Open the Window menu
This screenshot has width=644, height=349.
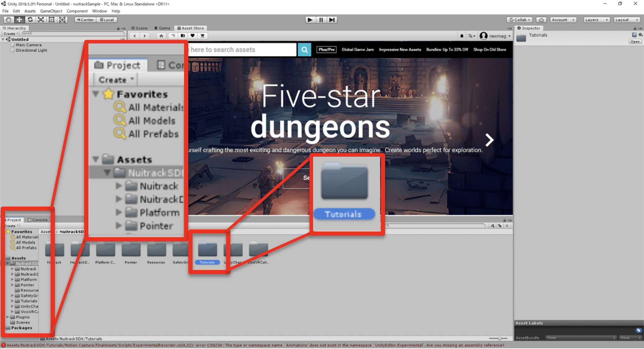pos(99,11)
